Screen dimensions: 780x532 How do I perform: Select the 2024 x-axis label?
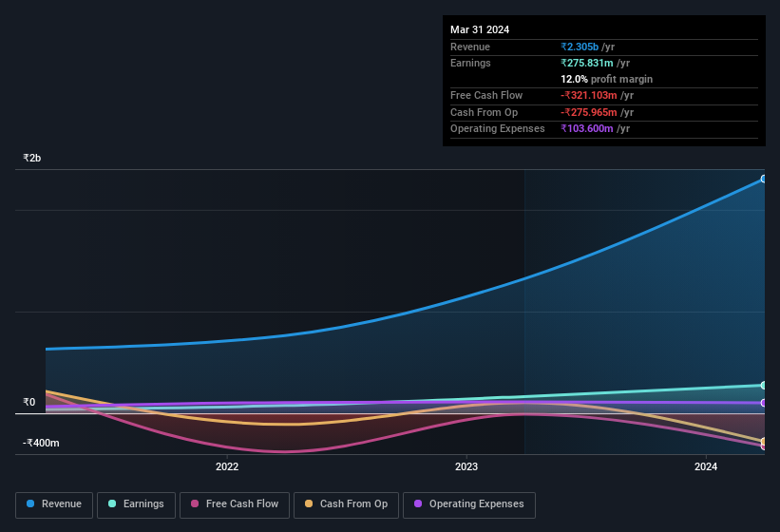click(x=706, y=466)
